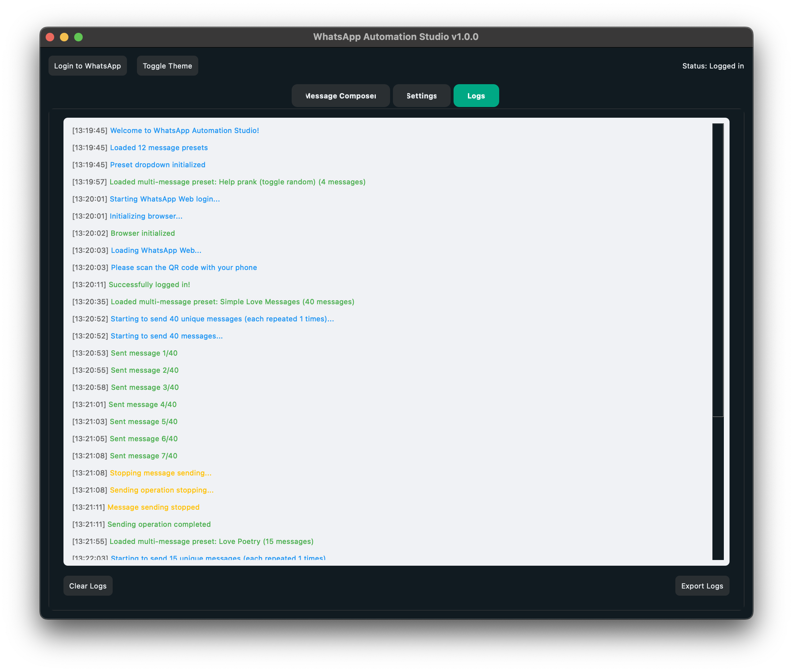Click the green zoom window control

click(78, 37)
